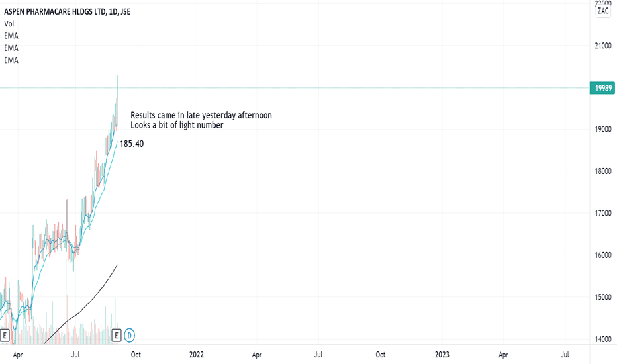Click the earnings E marker near April
Viewport: 617px width, 364px height.
pyautogui.click(x=5, y=336)
